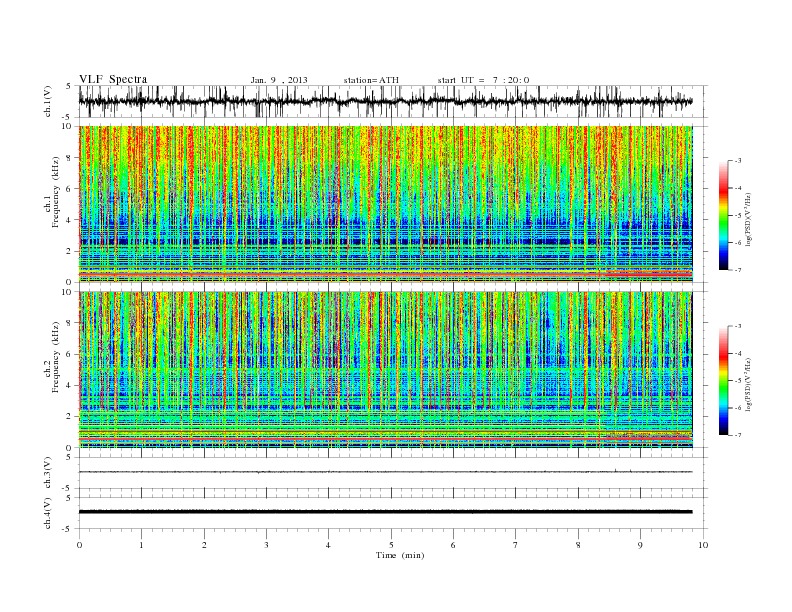The height and width of the screenshot is (612, 792).
Task: Click the ch.3 voltage trace panel
Action: point(393,473)
